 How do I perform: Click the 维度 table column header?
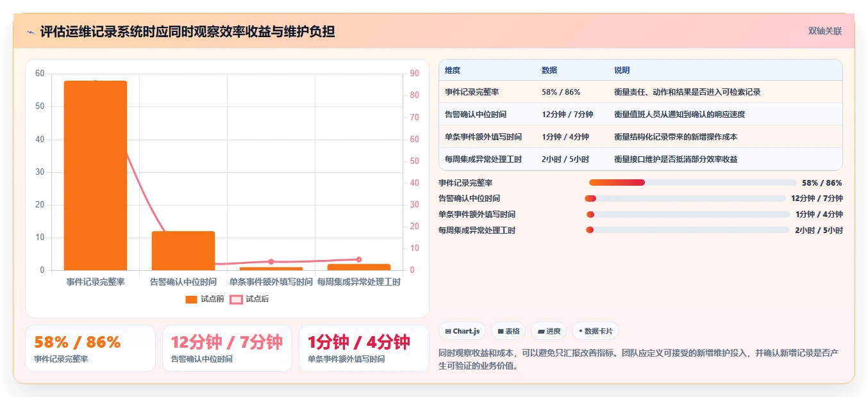tap(453, 70)
